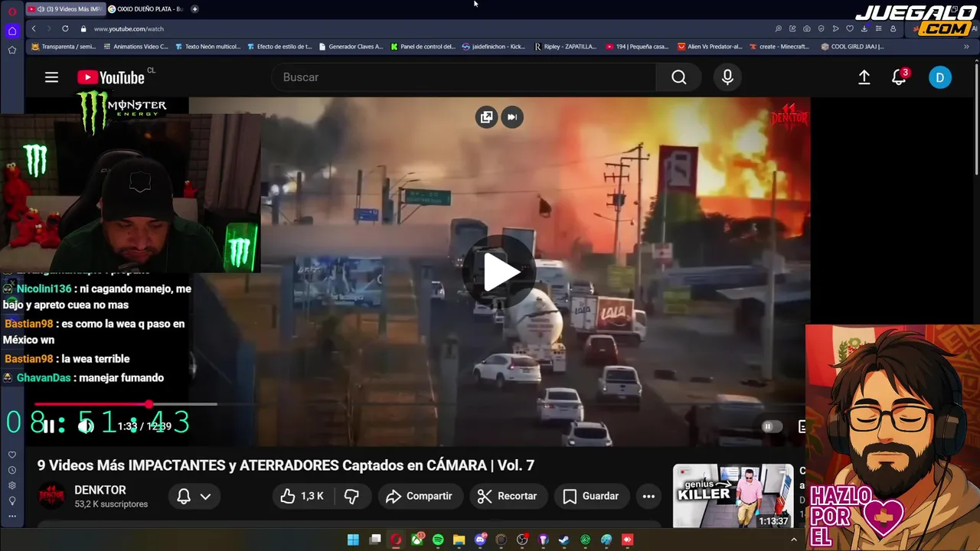Open the "create - Minecraft..." bookmark
The width and height of the screenshot is (980, 551).
(779, 47)
